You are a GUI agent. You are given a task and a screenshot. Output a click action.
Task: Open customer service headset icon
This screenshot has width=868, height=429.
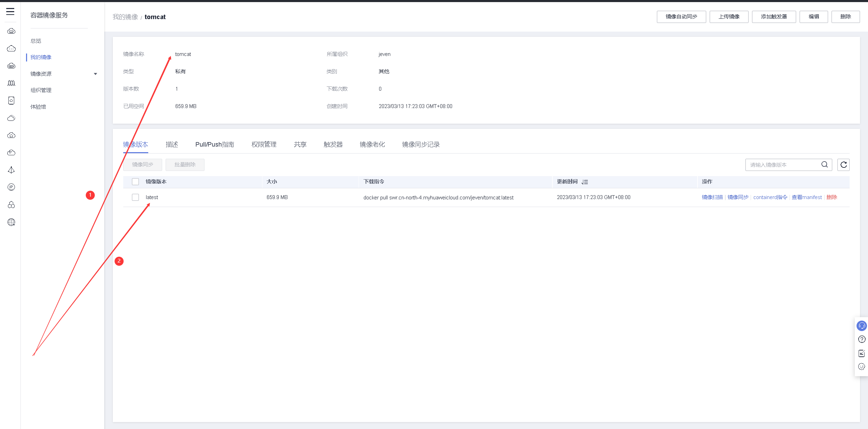point(861,326)
